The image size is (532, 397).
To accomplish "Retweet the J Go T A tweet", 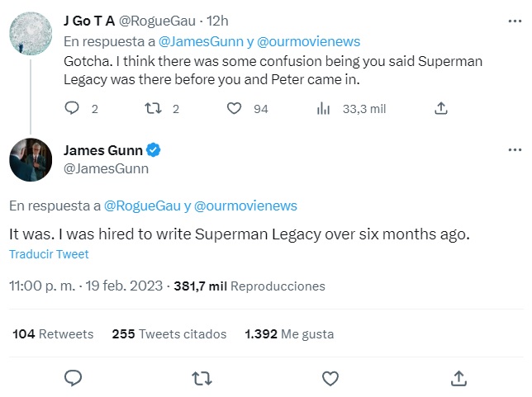I will point(154,108).
